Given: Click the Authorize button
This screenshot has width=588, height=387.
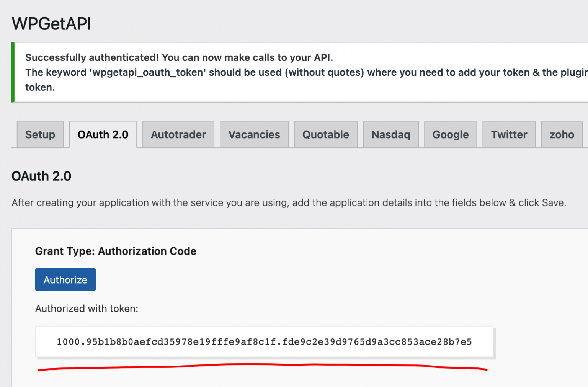Looking at the screenshot, I should click(x=65, y=279).
